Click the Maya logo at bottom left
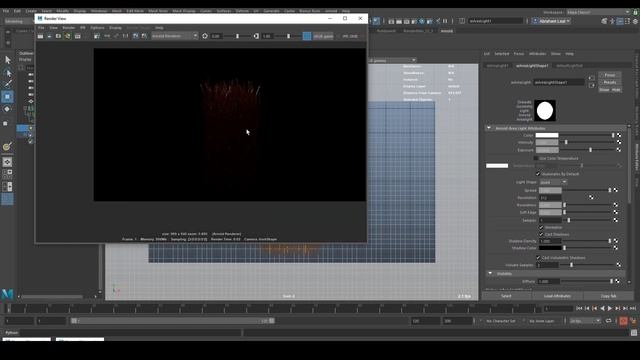Image resolution: width=640 pixels, height=360 pixels. pos(7,294)
